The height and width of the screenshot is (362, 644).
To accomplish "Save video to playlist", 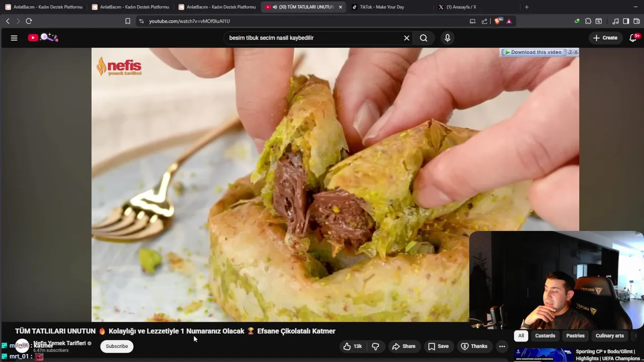I will 438,346.
